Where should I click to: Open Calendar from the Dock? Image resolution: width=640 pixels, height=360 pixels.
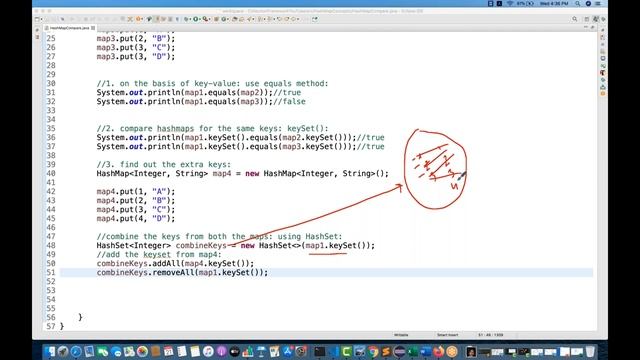point(168,351)
